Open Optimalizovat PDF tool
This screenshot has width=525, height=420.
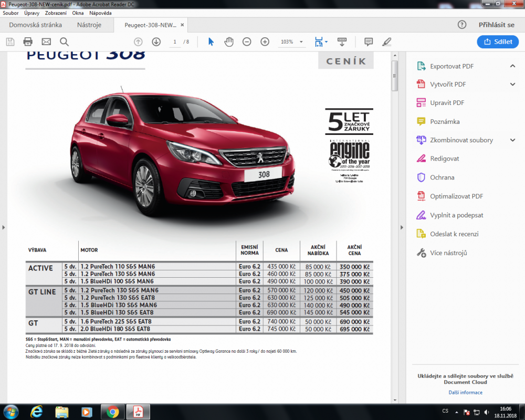[x=456, y=196]
